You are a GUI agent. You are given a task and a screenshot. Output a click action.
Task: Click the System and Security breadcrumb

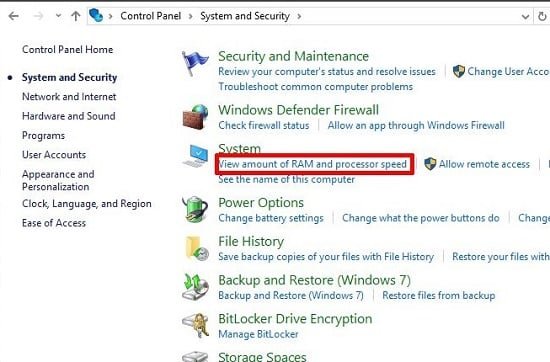click(x=245, y=16)
